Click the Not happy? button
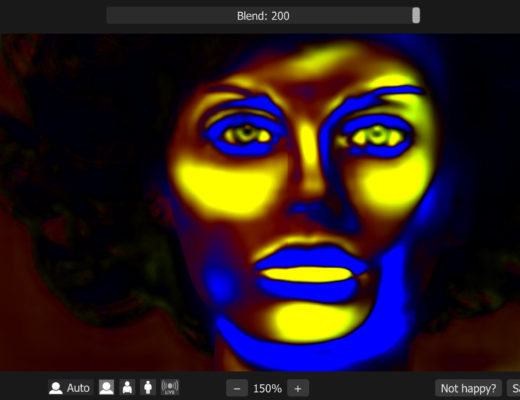Screen dimensions: 520x400 point(468,388)
